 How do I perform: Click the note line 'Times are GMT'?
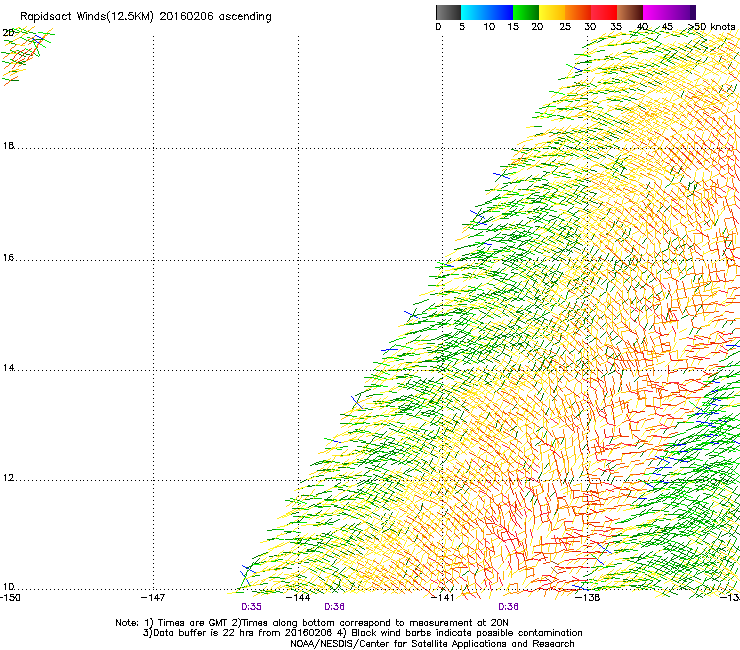(x=193, y=623)
